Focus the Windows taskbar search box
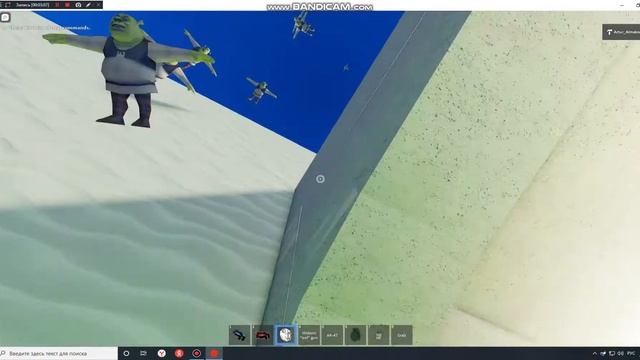 59,353
